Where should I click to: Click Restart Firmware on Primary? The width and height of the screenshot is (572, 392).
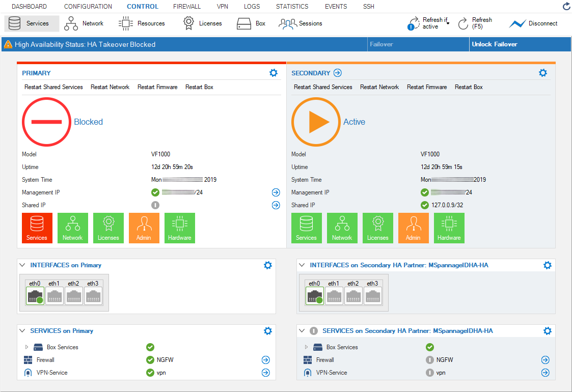tap(157, 87)
